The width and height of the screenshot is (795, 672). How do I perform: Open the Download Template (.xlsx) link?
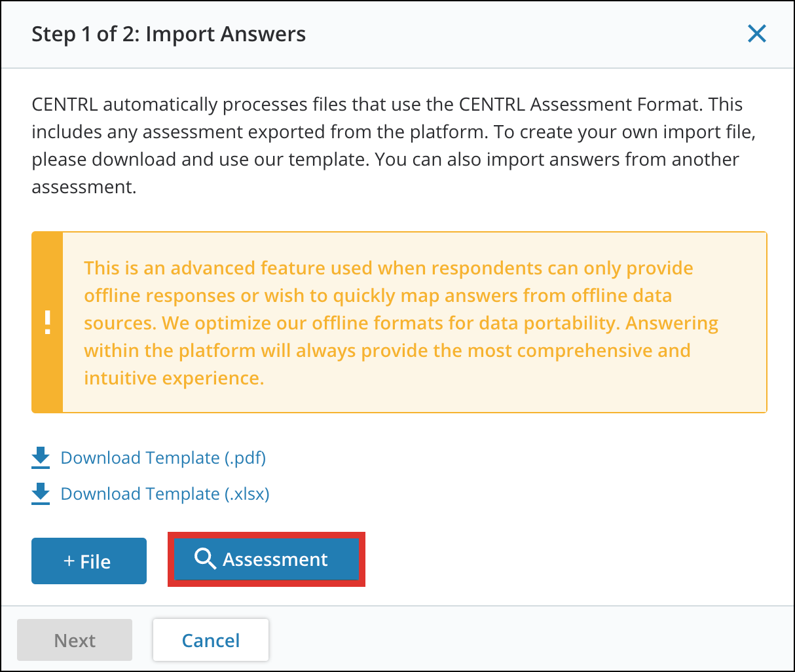(x=164, y=493)
